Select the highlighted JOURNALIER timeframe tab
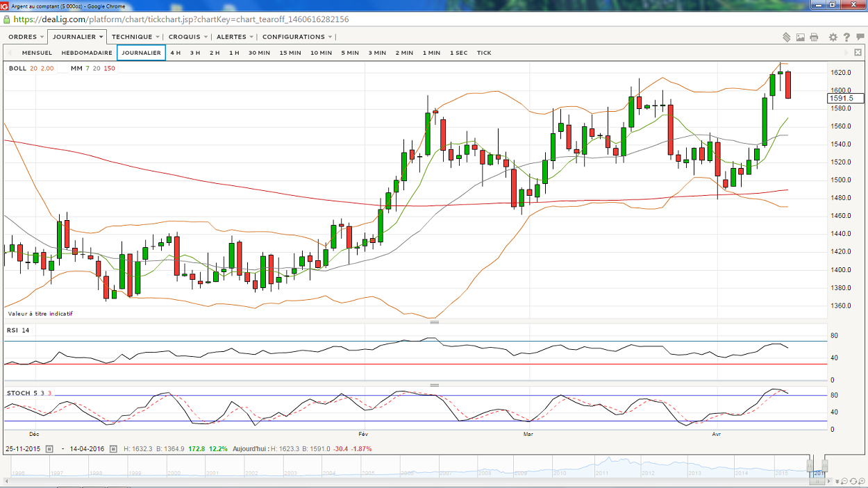 coord(141,53)
